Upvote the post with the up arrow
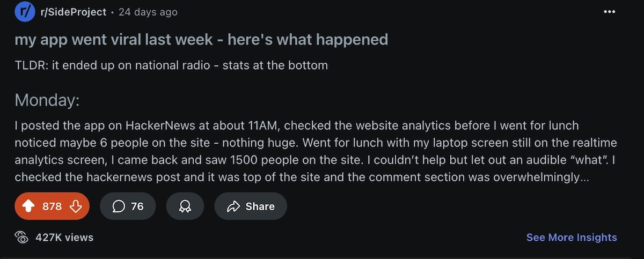Screen dimensions: 644x259 [x=30, y=206]
